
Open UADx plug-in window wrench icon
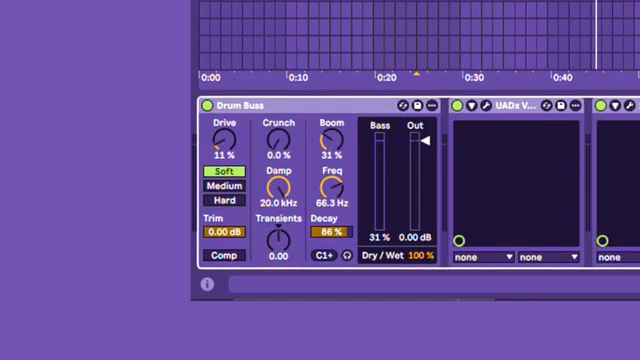click(x=486, y=106)
